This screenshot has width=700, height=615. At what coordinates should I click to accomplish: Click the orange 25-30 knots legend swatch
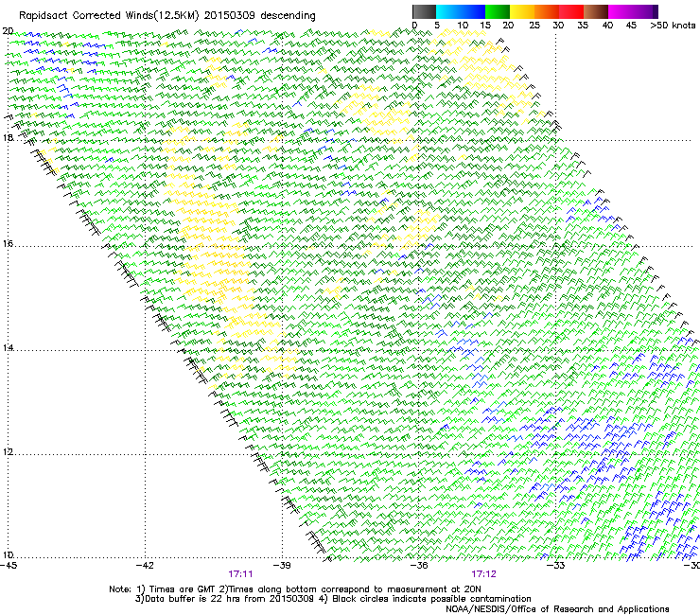[x=547, y=11]
